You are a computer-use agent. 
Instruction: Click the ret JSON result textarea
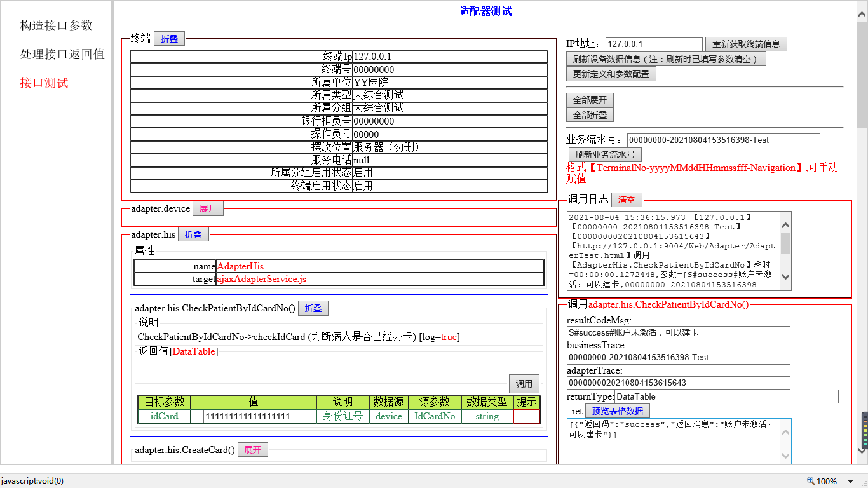point(681,442)
